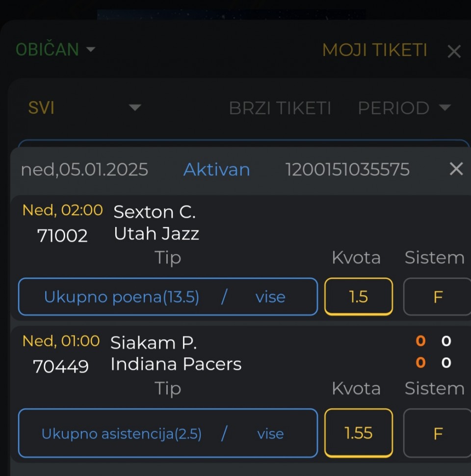Open the PERIOD dropdown
The image size is (471, 476).
click(x=404, y=108)
